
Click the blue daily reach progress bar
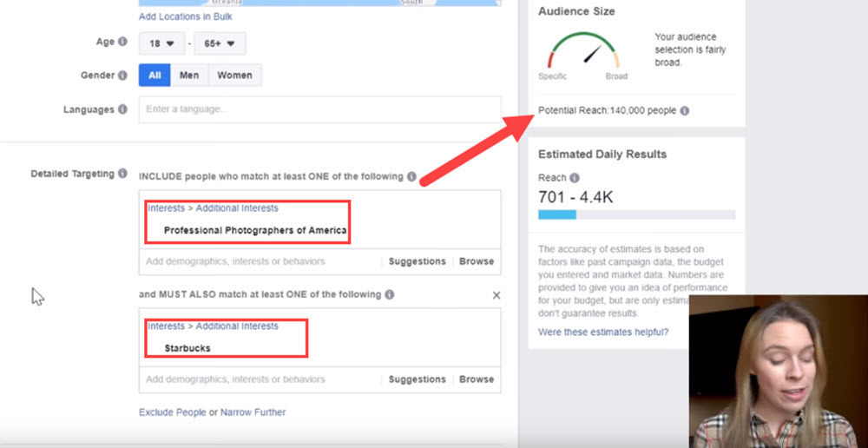coord(557,214)
